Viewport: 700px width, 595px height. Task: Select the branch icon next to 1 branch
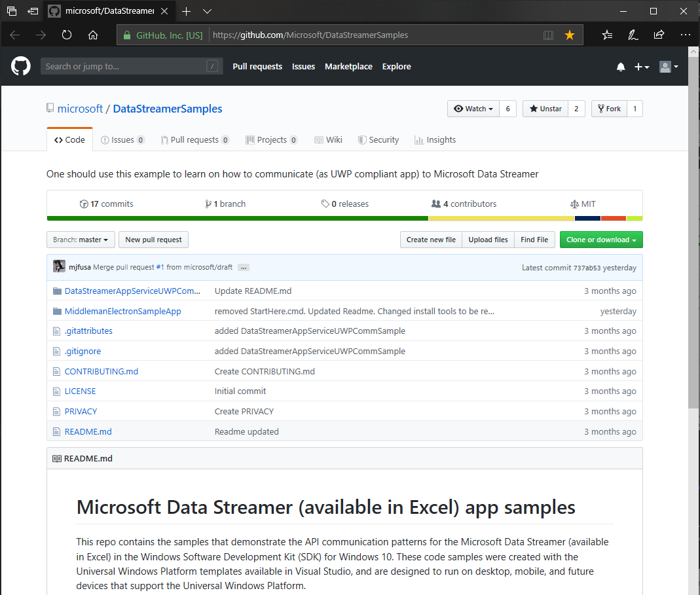tap(208, 204)
